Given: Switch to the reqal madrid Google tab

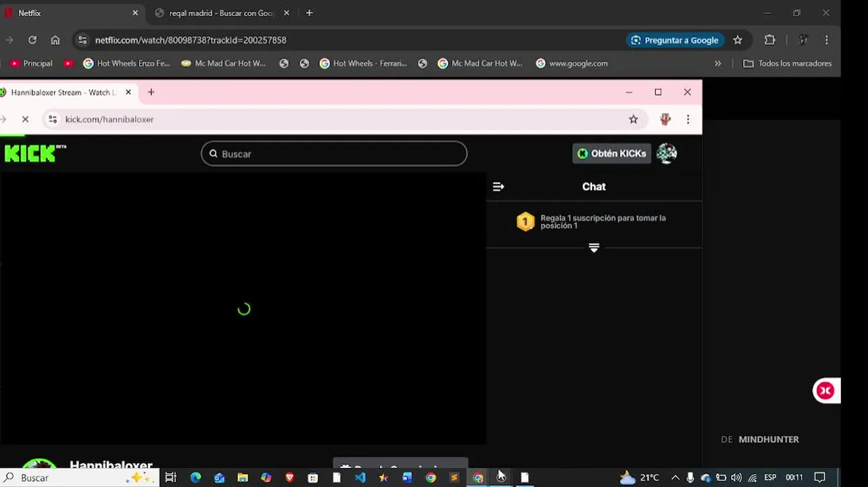Looking at the screenshot, I should click(222, 13).
